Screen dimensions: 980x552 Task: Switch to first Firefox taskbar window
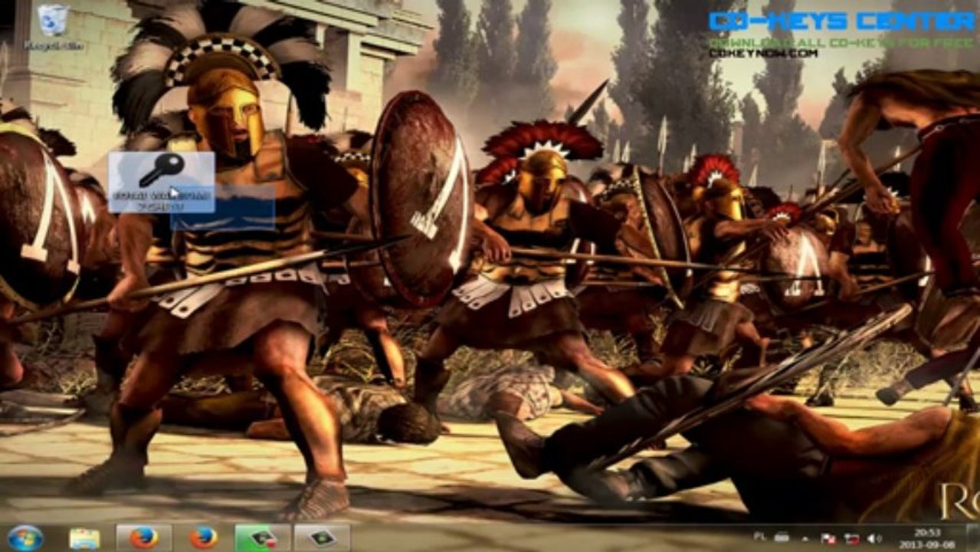[x=143, y=538]
